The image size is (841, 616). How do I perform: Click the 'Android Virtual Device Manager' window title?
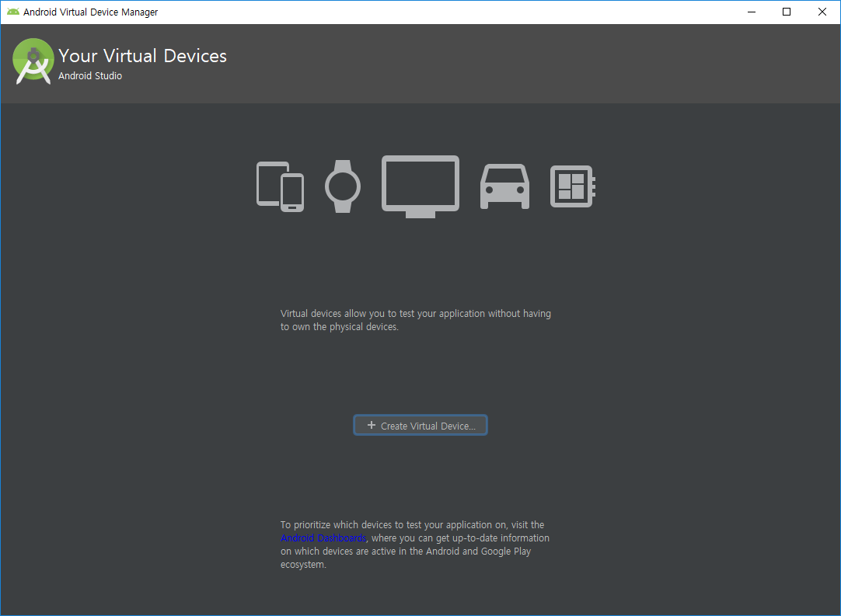pyautogui.click(x=91, y=12)
